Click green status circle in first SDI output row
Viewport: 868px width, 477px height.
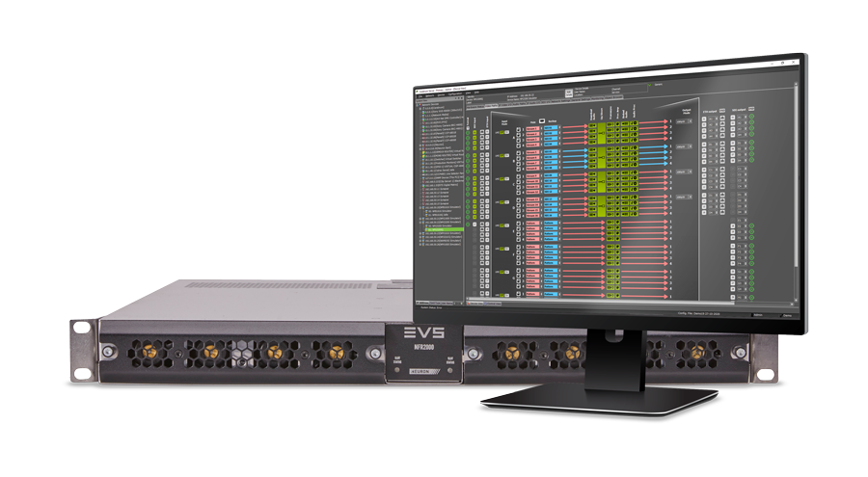pyautogui.click(x=751, y=117)
